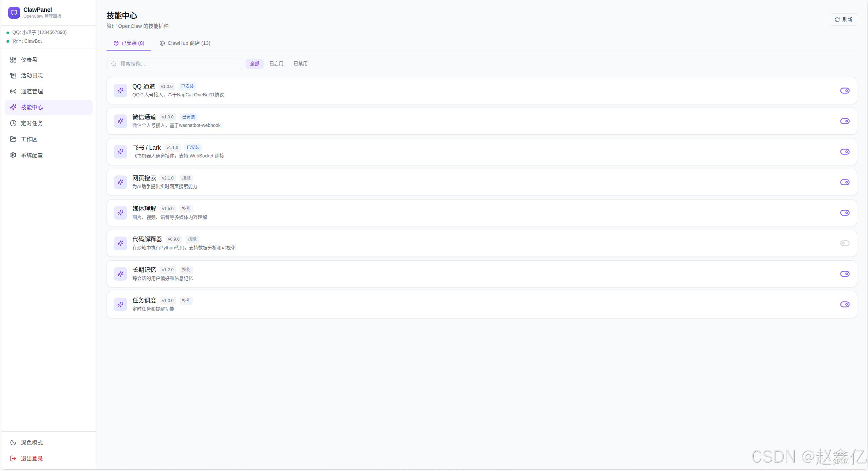Viewport: 868px width, 471px height.
Task: Disable the QQ 通道 skill toggle
Action: pyautogui.click(x=845, y=91)
